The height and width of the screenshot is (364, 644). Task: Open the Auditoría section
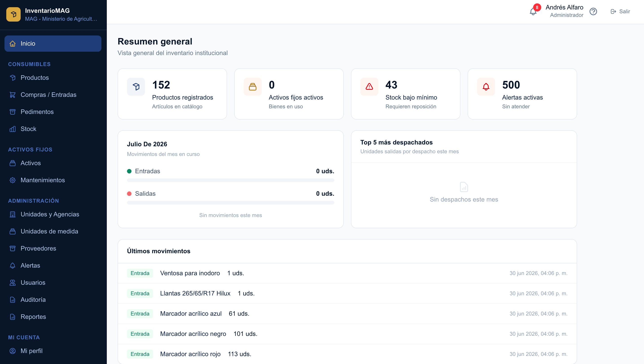click(x=53, y=300)
